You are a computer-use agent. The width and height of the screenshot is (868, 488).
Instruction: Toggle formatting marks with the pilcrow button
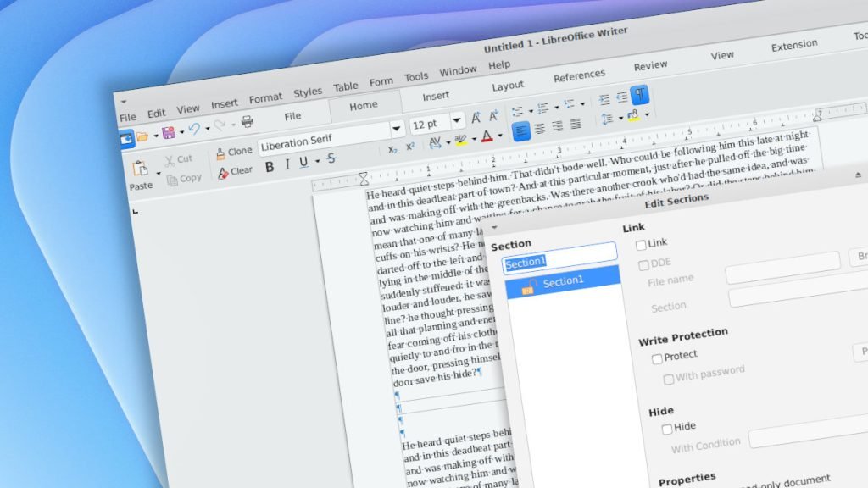(x=639, y=95)
